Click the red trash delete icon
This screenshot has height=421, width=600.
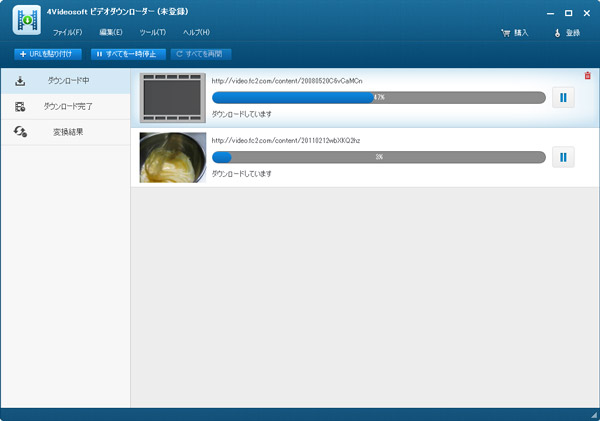coord(587,75)
